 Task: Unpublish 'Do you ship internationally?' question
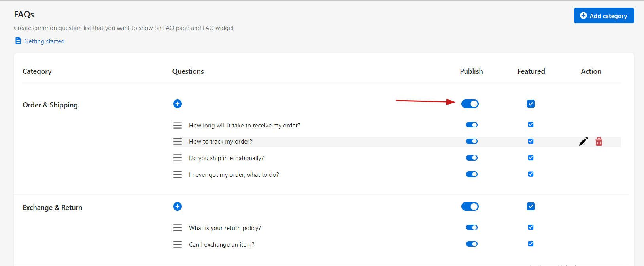tap(472, 158)
